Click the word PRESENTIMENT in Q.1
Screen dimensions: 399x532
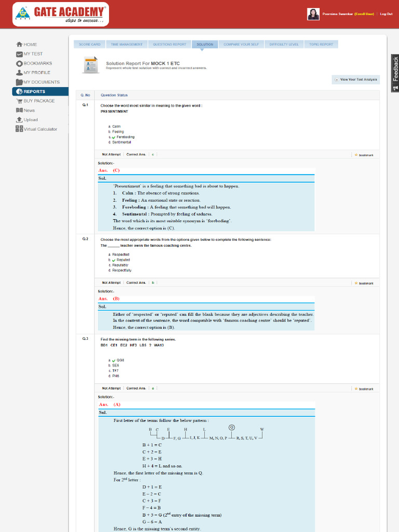tap(114, 111)
